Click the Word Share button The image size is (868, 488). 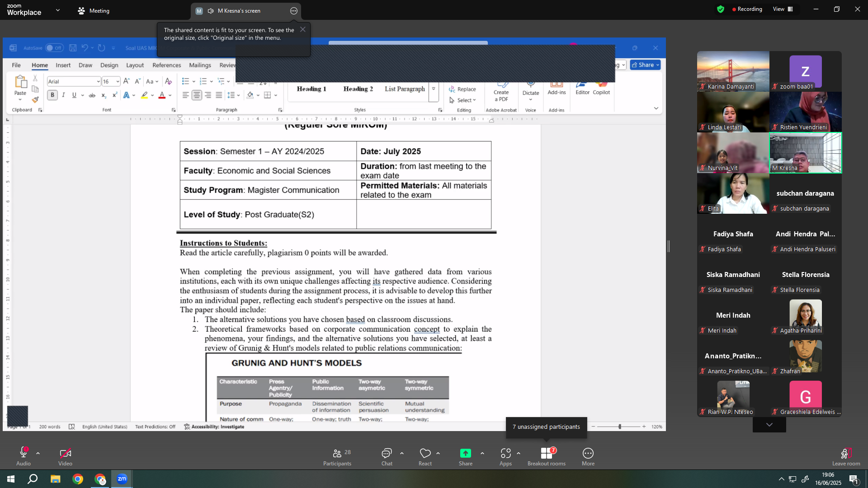pos(645,65)
